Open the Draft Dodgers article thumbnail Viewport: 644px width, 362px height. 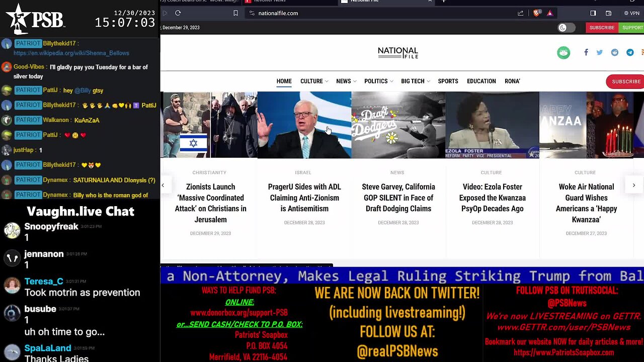pos(398,125)
